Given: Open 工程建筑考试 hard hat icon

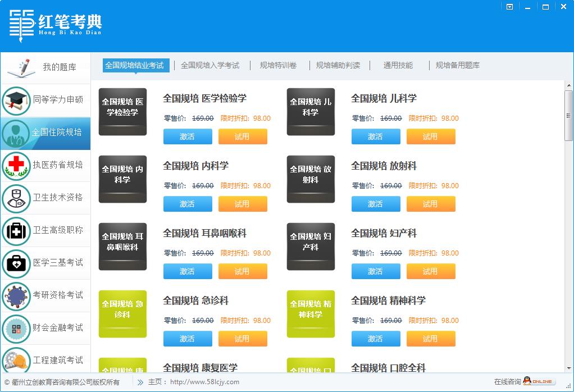Looking at the screenshot, I should pos(16,361).
